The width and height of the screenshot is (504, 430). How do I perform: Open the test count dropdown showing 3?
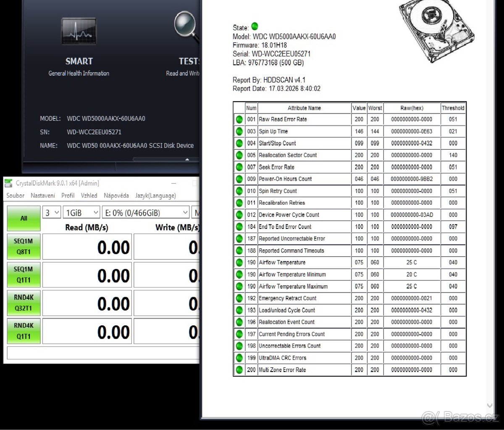point(51,212)
